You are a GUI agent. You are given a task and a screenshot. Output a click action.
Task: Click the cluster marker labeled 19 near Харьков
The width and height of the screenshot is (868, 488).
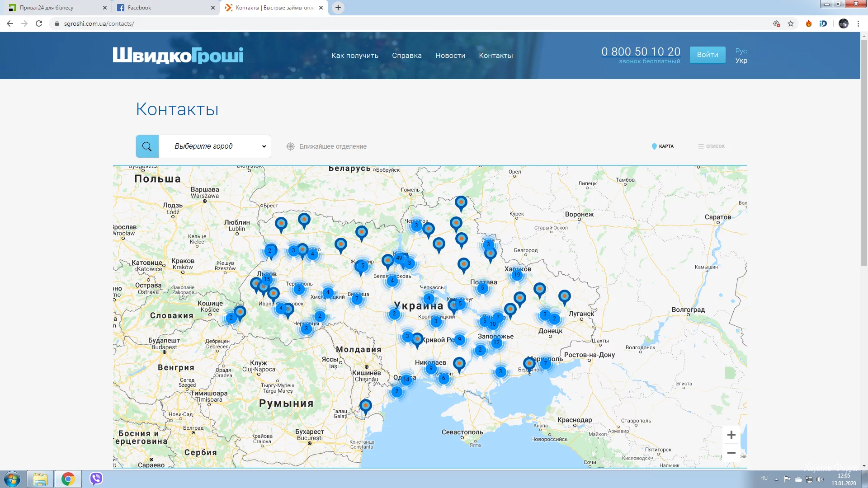[x=517, y=275]
